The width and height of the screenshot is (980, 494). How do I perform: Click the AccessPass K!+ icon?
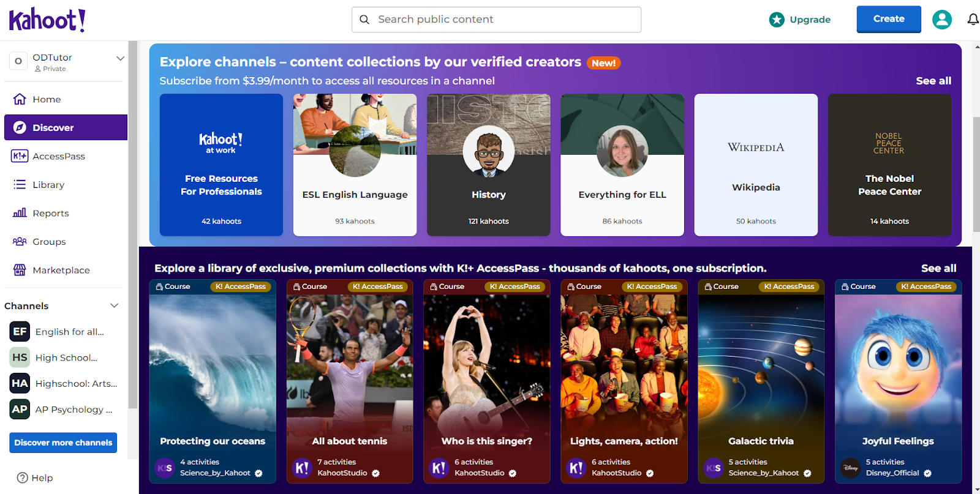click(20, 156)
